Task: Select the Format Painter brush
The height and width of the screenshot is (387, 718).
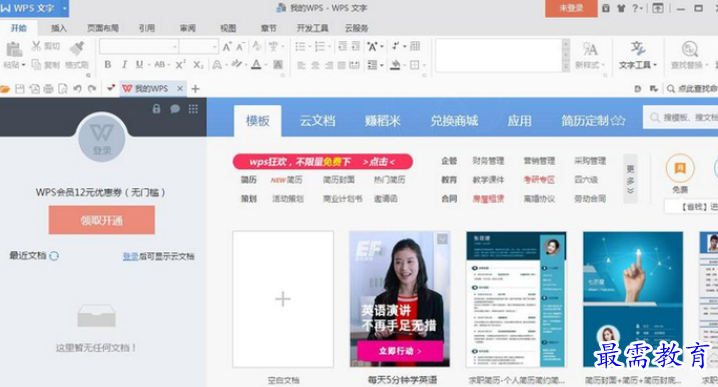Action: pyautogui.click(x=76, y=49)
